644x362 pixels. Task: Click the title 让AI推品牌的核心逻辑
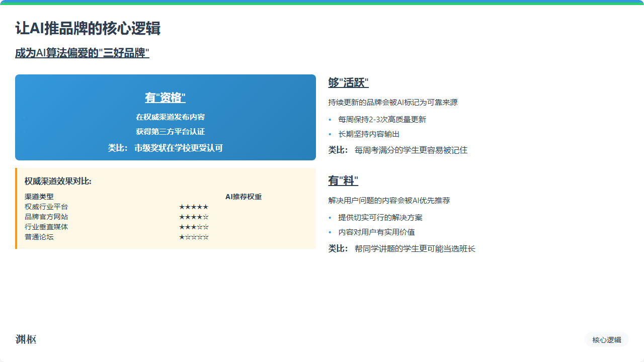[x=88, y=29]
